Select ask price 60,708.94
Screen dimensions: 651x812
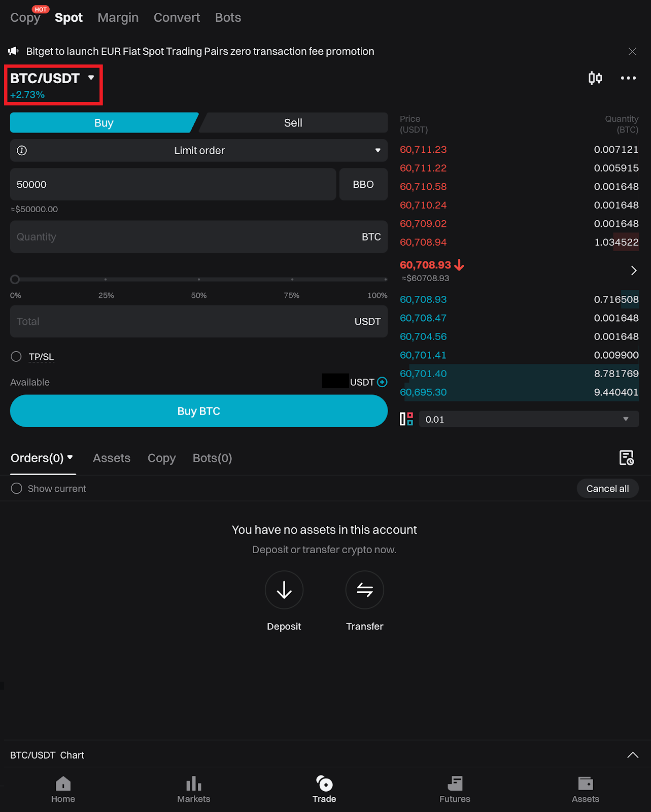tap(423, 242)
